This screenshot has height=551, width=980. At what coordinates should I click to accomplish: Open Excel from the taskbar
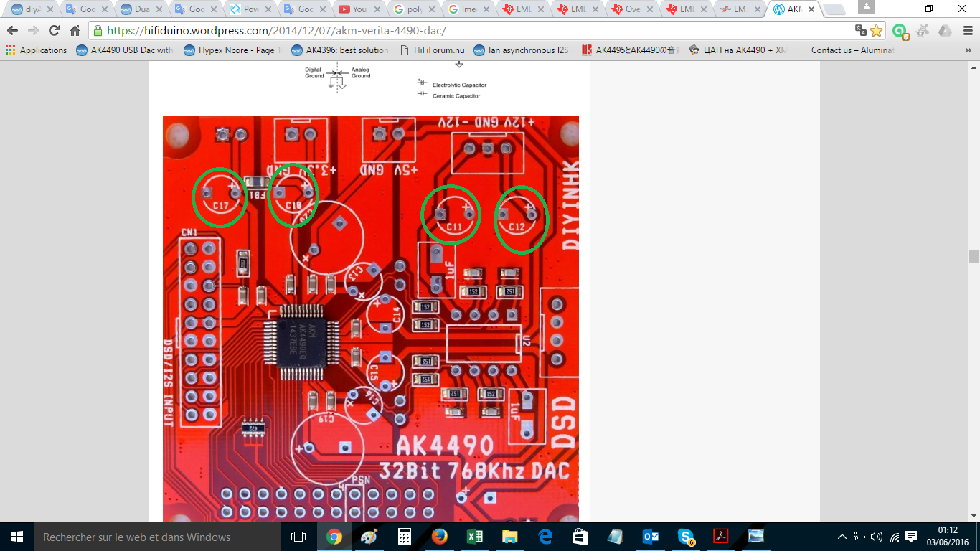point(474,537)
